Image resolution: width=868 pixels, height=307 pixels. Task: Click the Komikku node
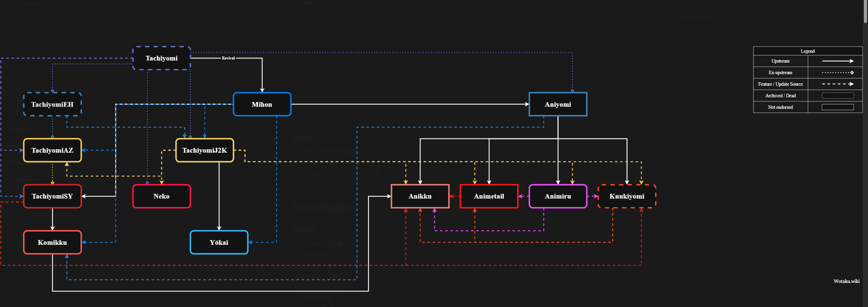[x=52, y=242]
